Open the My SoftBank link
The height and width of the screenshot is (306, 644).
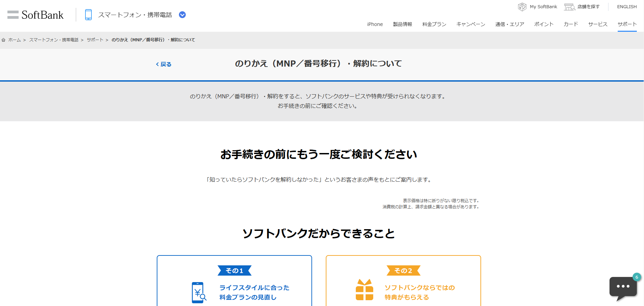[x=543, y=6]
